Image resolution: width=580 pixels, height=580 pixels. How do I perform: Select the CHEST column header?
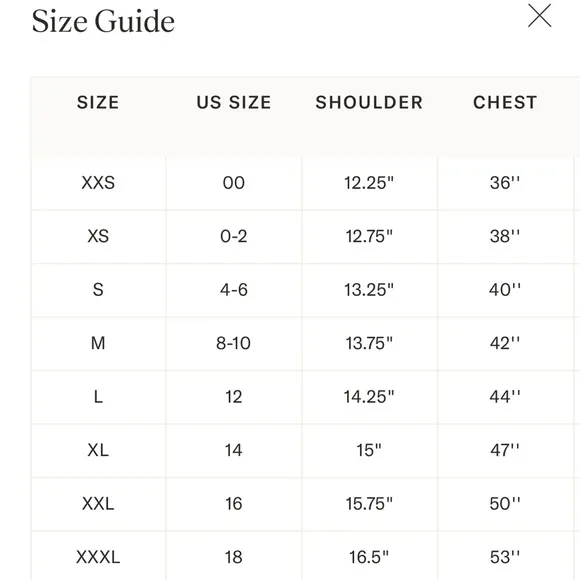click(505, 102)
